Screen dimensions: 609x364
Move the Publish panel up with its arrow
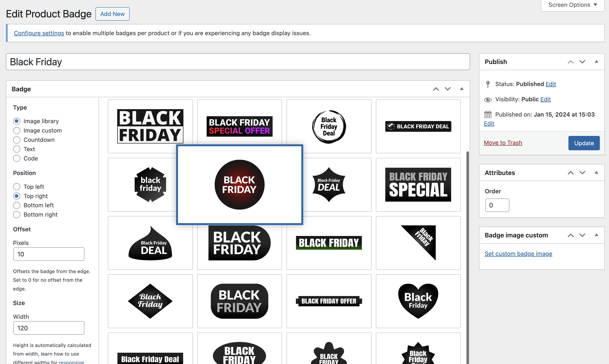(x=570, y=62)
